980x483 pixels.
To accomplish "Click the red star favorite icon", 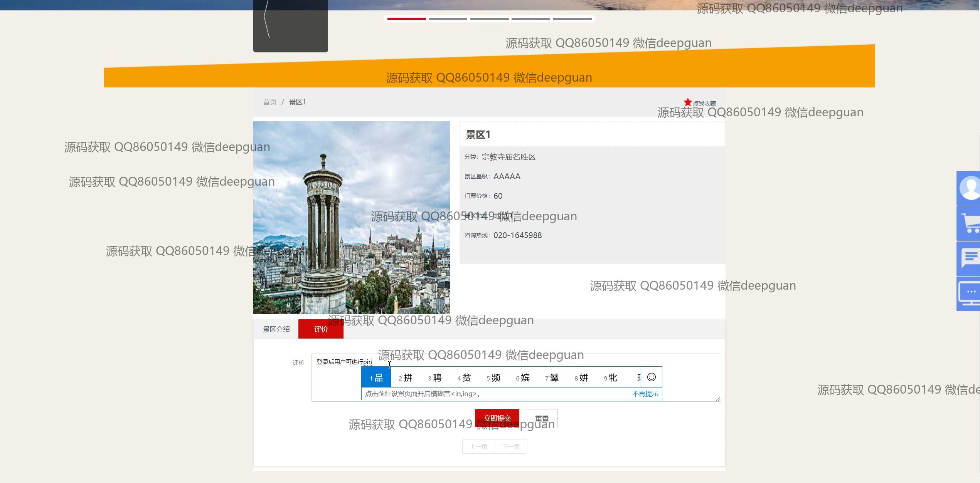I will point(687,102).
